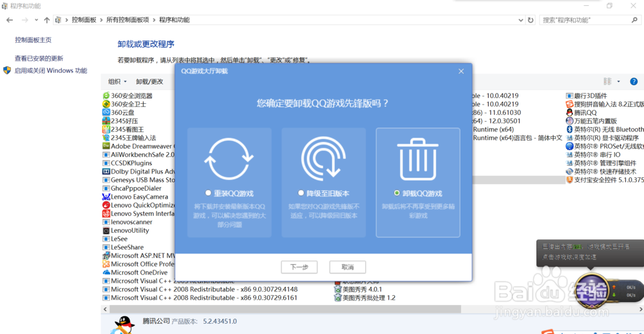Viewport: 644px width, 334px height.
Task: Close the QQ游戏大厅卸载 dialog
Action: [461, 71]
